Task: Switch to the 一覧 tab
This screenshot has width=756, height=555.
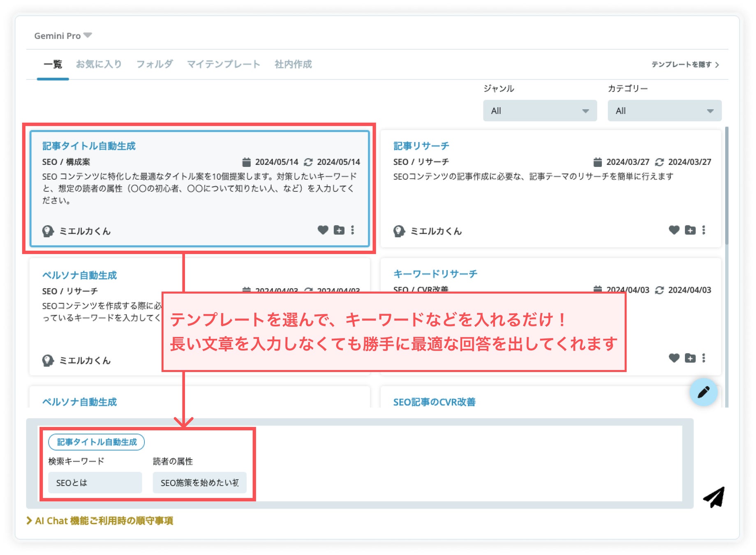Action: click(53, 64)
